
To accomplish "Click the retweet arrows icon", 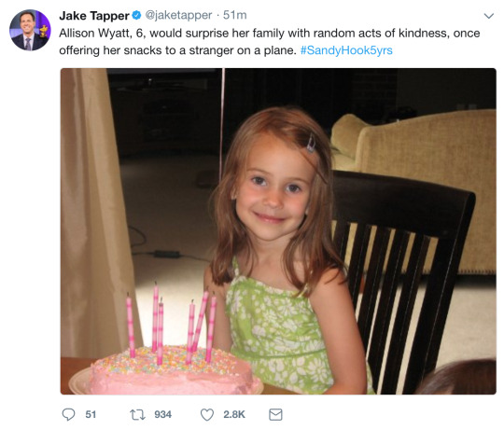I will (137, 414).
